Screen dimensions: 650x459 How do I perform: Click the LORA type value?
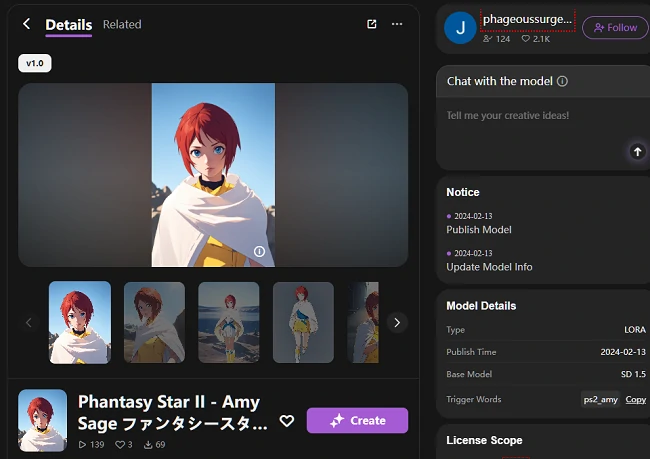tap(635, 330)
